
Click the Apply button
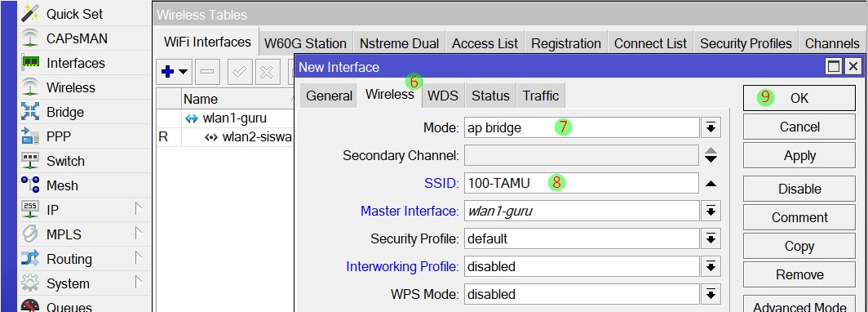coord(799,156)
